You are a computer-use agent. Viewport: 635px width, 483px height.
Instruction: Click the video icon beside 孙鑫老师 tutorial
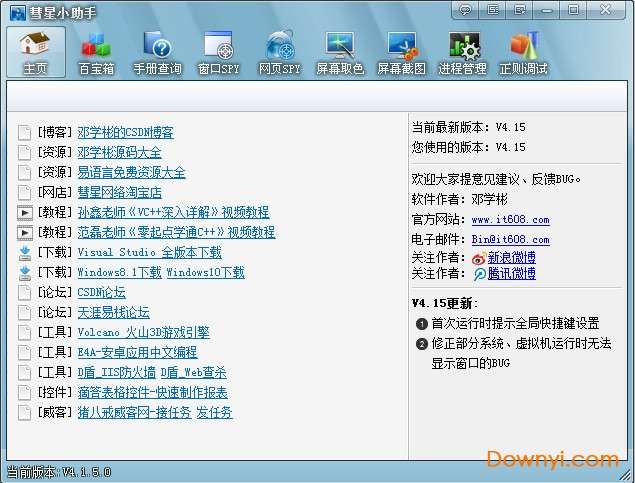pos(25,212)
